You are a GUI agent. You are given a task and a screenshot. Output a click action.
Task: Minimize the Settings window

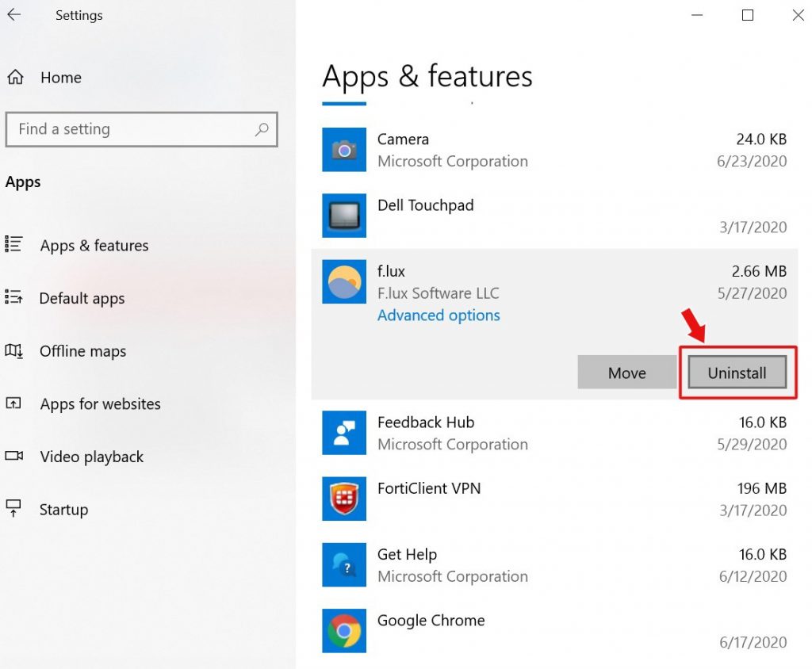[x=697, y=15]
